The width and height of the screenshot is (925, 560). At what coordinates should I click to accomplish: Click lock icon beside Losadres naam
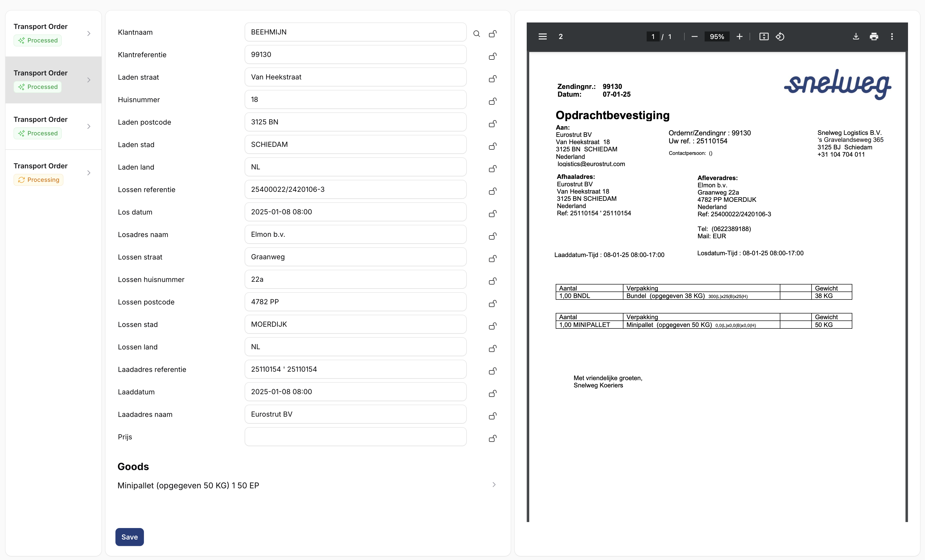(492, 236)
